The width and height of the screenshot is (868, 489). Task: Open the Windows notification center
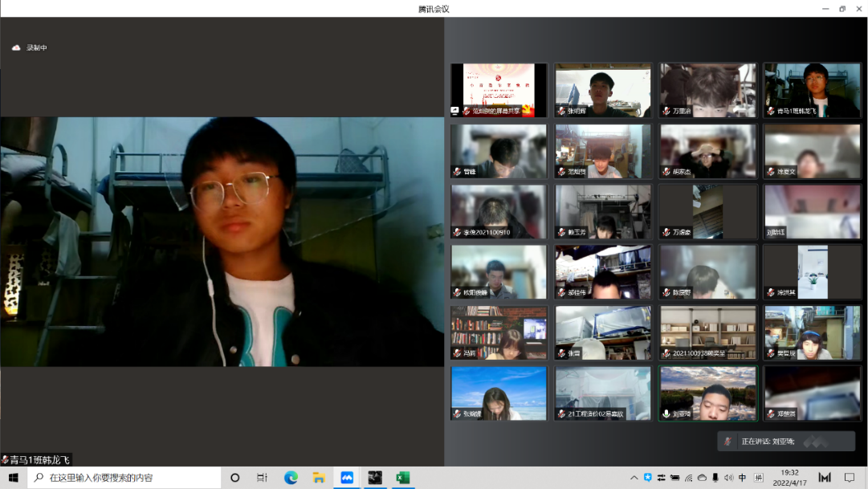tap(849, 478)
